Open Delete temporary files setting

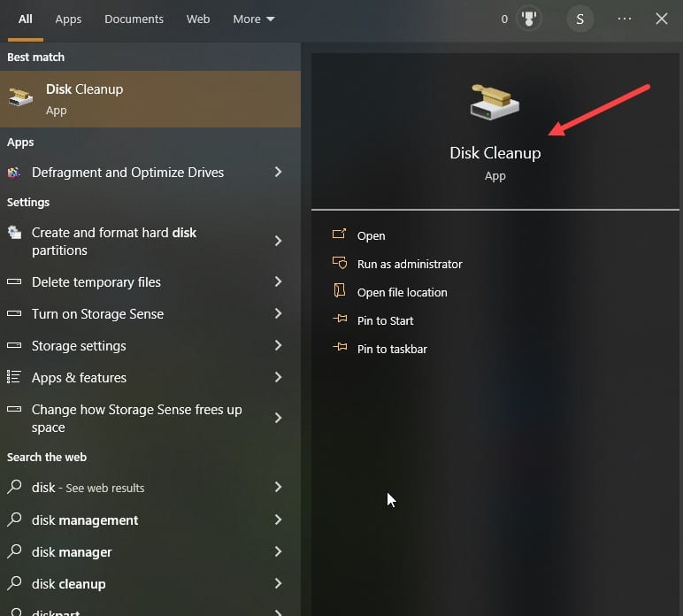pyautogui.click(x=150, y=281)
